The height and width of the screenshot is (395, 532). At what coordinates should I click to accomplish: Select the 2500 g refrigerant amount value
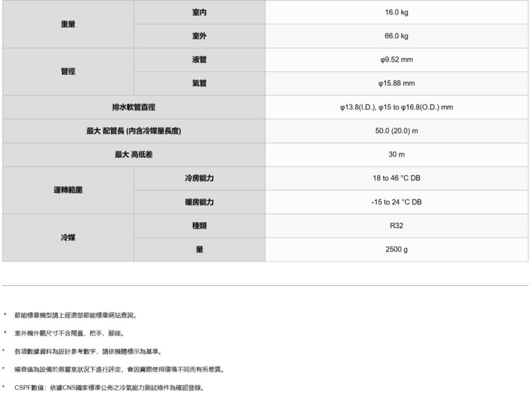pos(396,250)
